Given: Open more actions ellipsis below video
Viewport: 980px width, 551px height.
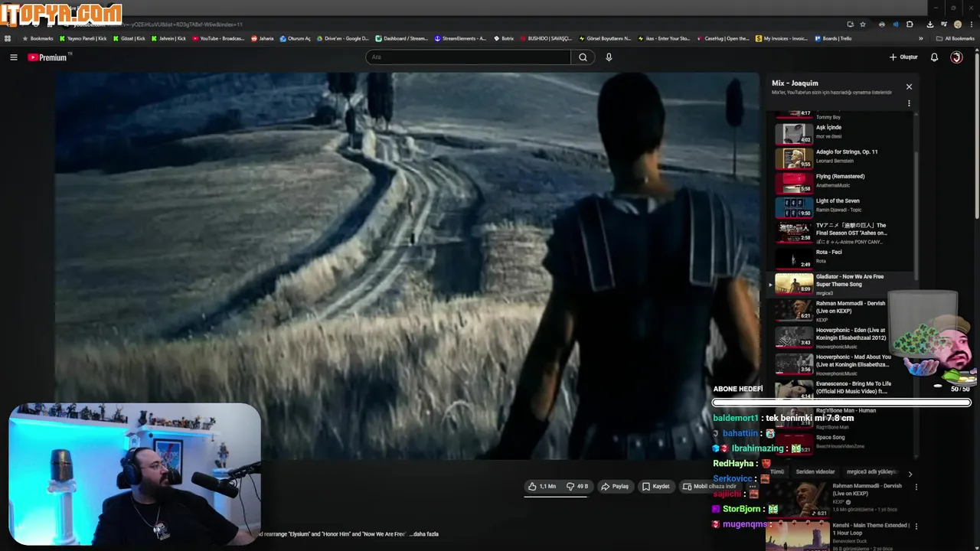Looking at the screenshot, I should (753, 487).
